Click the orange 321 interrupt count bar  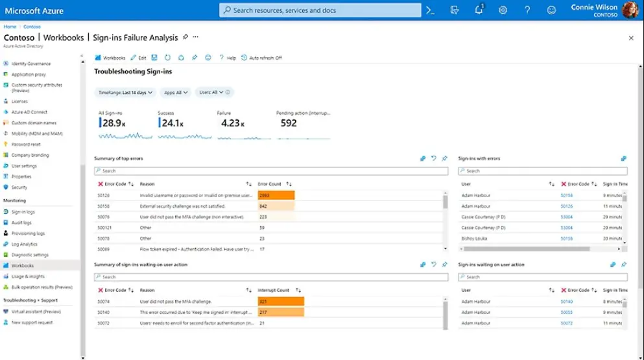[x=281, y=302]
